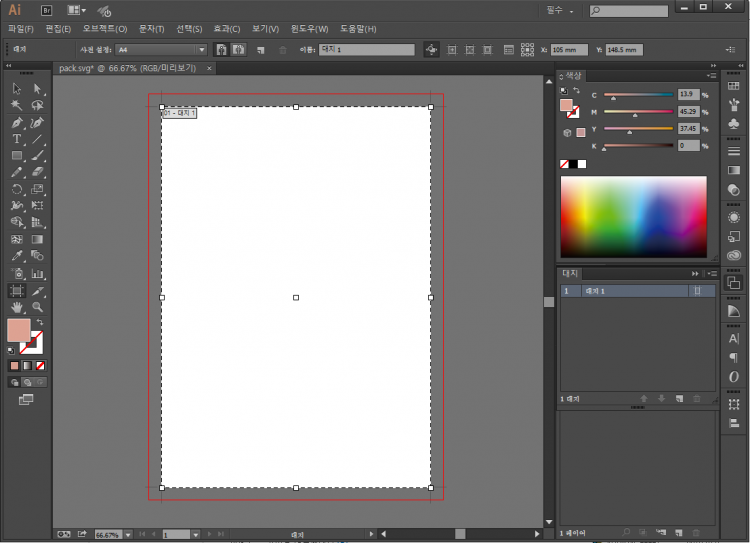Click Rearrange Artboards grid button
Image resolution: width=750 pixels, height=543 pixels.
pyautogui.click(x=527, y=49)
